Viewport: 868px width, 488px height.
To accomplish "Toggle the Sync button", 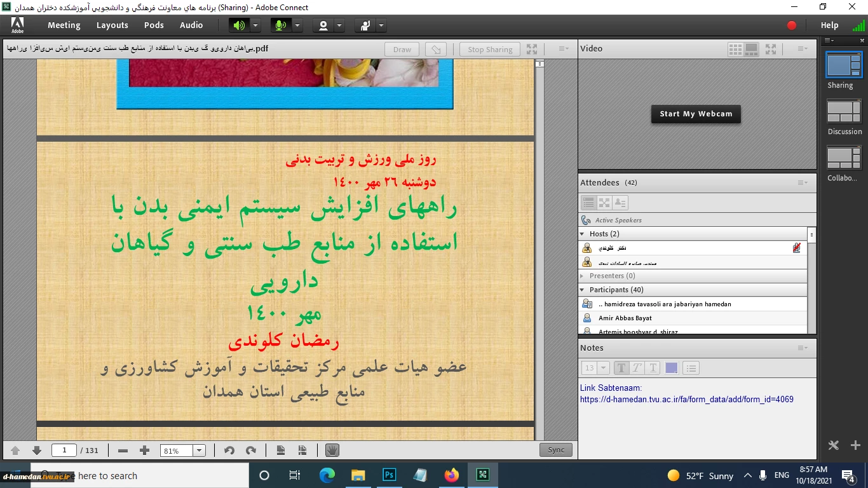I will tap(556, 450).
